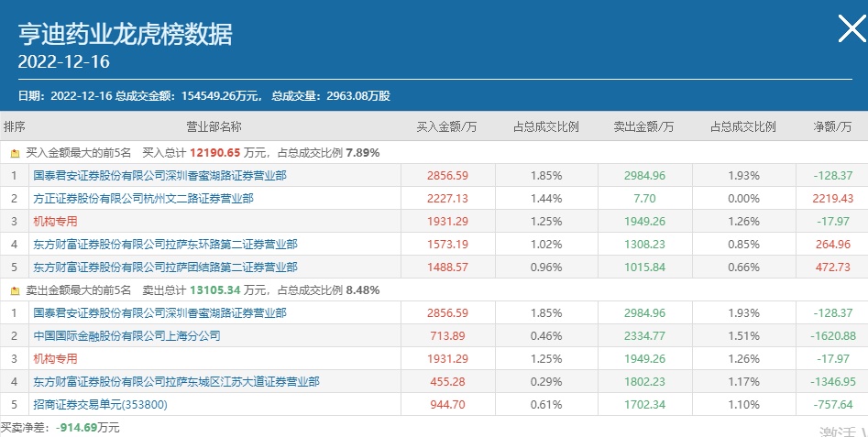The height and width of the screenshot is (437, 868).
Task: Open 方正证券杭州文二路证券营业部 link
Action: tap(143, 198)
